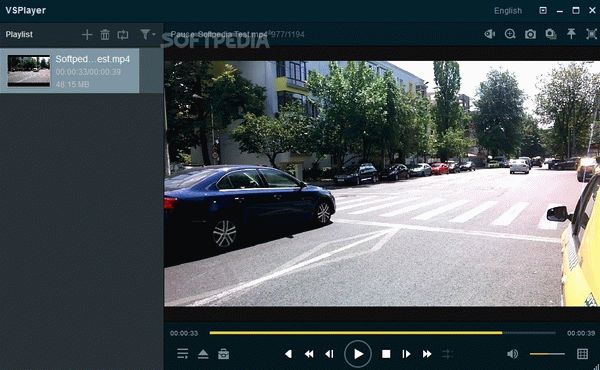Switch video to full screen mode

click(x=591, y=34)
